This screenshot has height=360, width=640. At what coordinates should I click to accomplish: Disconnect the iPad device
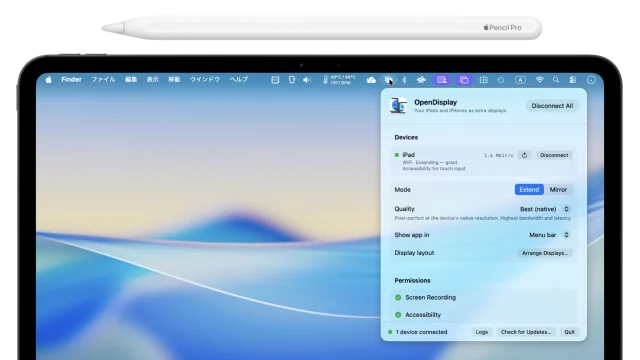554,155
